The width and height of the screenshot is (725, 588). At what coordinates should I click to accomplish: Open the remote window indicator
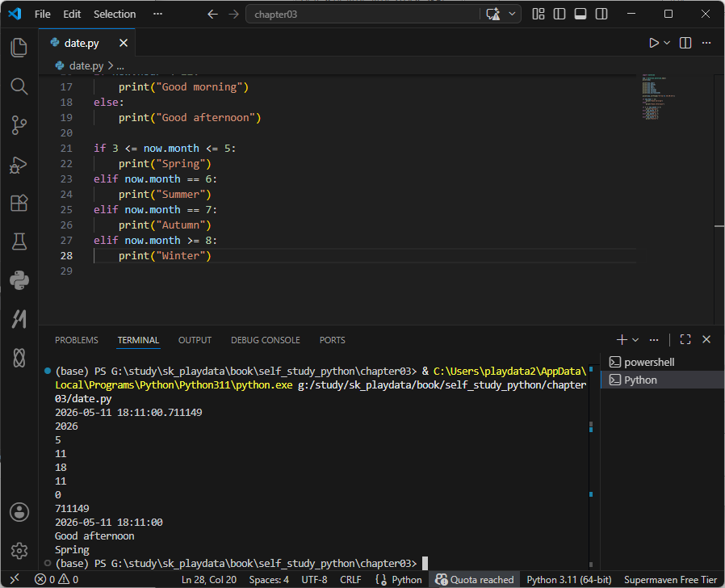15,579
